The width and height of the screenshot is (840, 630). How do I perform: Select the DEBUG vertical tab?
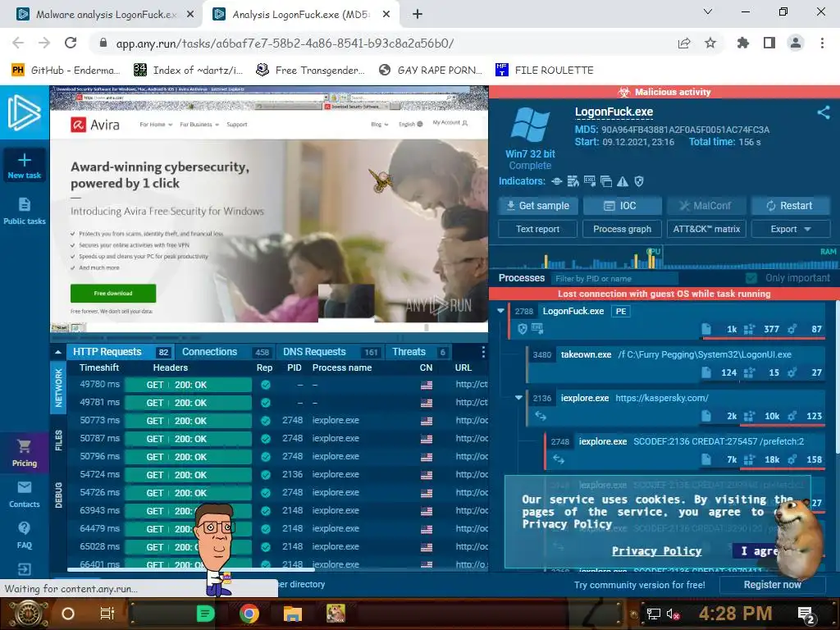58,495
